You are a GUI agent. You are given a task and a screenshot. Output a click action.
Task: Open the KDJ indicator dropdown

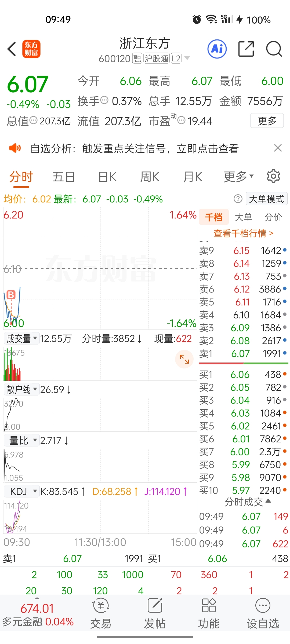point(21,491)
